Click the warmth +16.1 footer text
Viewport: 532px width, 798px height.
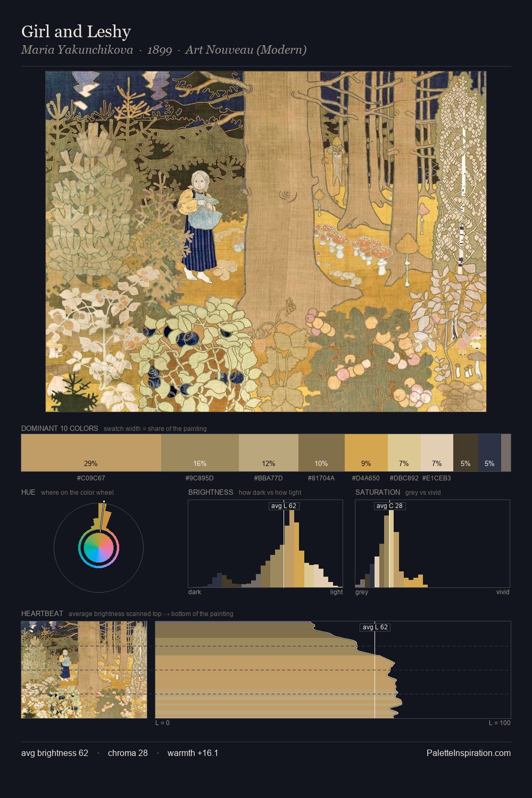pyautogui.click(x=193, y=753)
